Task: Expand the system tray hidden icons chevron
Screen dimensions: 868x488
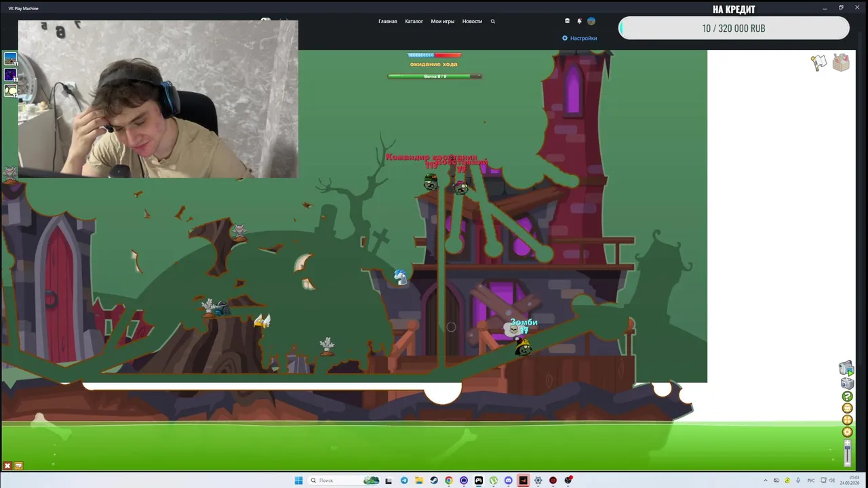Action: (x=766, y=481)
